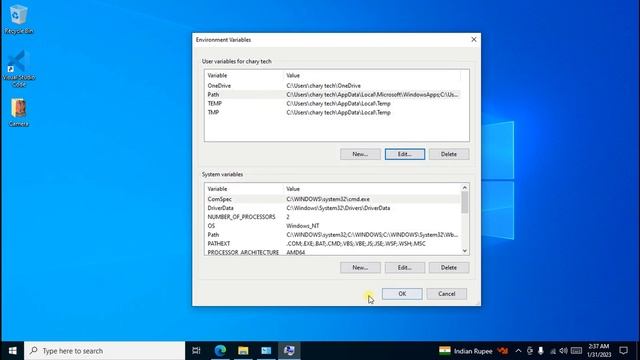
Task: Show hidden system tray icons
Action: [x=518, y=351]
